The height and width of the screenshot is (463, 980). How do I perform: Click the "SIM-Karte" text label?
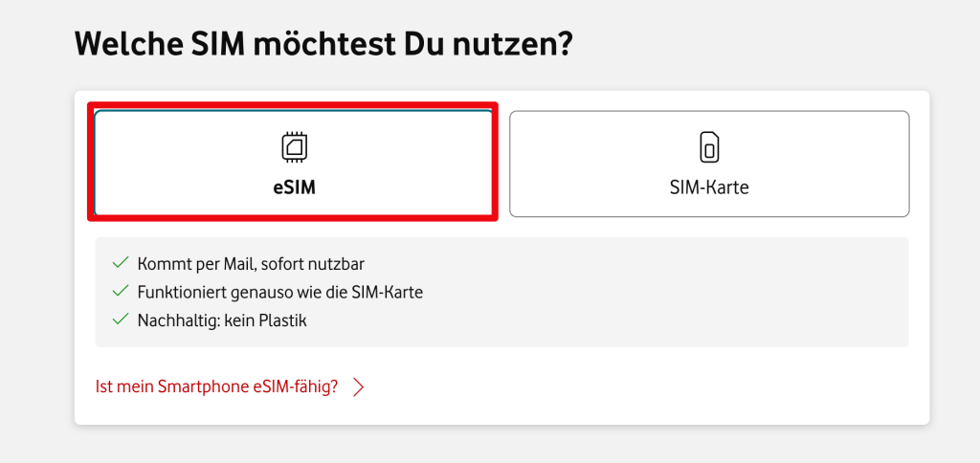(709, 187)
